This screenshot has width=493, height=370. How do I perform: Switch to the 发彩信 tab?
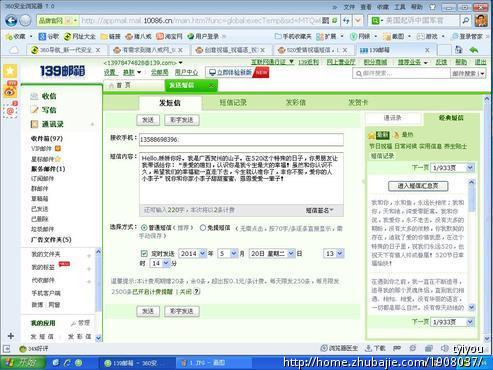click(295, 103)
